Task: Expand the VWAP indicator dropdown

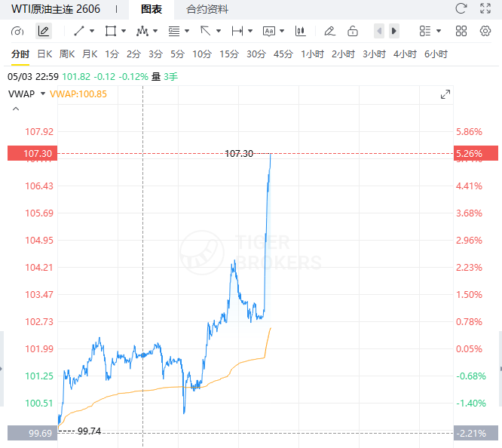Action: tap(42, 94)
